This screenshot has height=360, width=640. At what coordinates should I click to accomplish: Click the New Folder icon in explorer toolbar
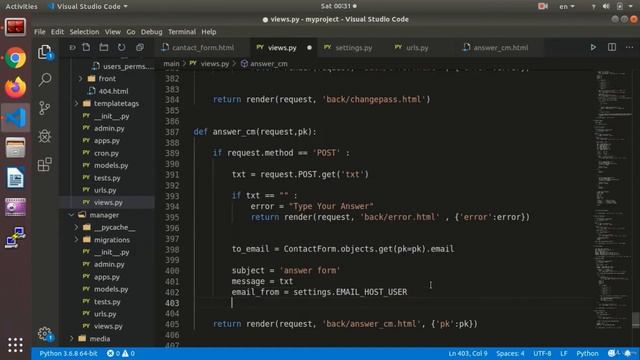(104, 47)
